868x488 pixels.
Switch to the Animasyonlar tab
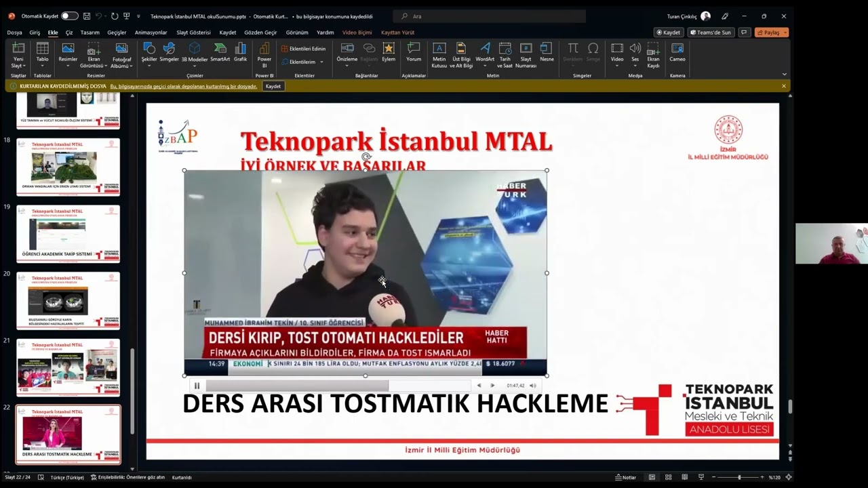(x=151, y=33)
